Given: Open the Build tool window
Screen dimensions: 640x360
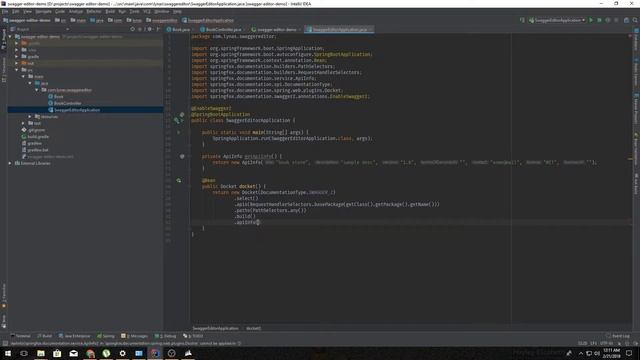Looking at the screenshot, I should coord(44,336).
